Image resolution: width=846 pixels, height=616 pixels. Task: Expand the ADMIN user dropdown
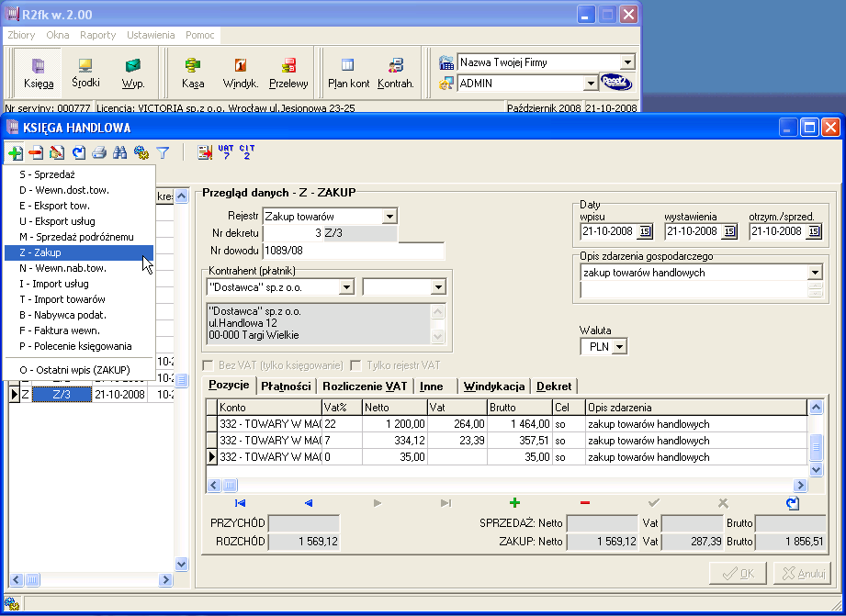(x=591, y=84)
